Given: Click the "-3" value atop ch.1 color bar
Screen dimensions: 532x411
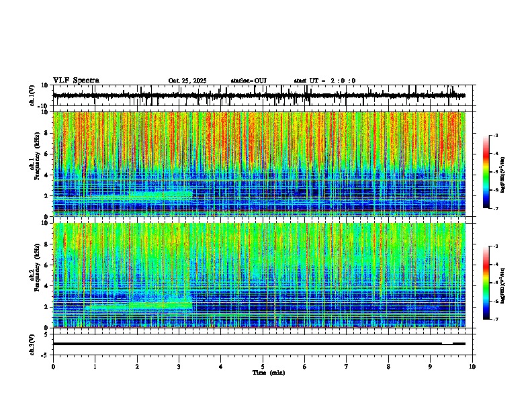Looking at the screenshot, I should point(496,135).
